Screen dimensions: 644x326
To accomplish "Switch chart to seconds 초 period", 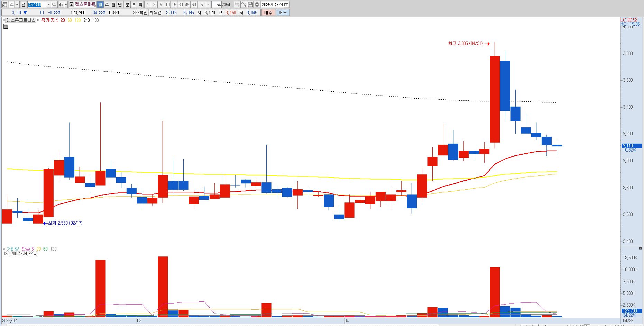I will [134, 4].
